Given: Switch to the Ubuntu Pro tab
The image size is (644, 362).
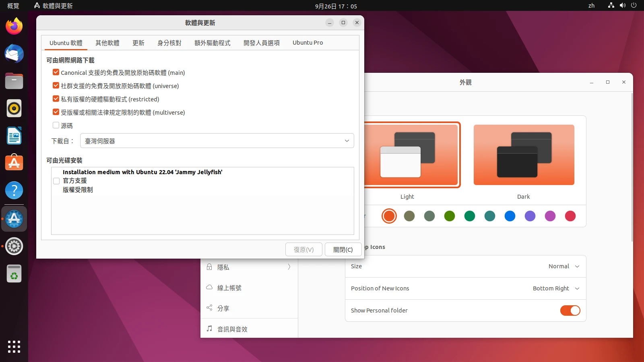Looking at the screenshot, I should pos(308,43).
